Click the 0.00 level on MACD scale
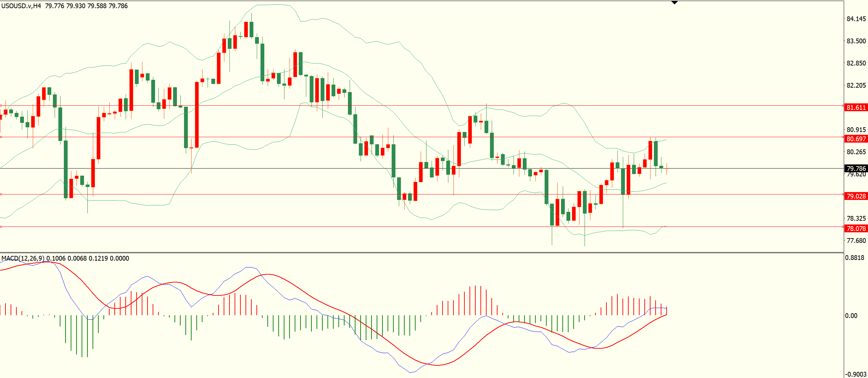Image resolution: width=868 pixels, height=378 pixels. 851,316
